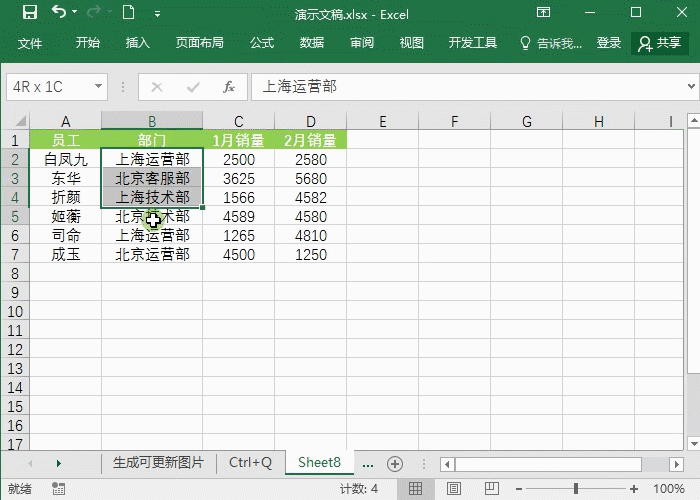The height and width of the screenshot is (500, 700).
Task: Show more sheet tabs via ellipsis
Action: point(368,465)
